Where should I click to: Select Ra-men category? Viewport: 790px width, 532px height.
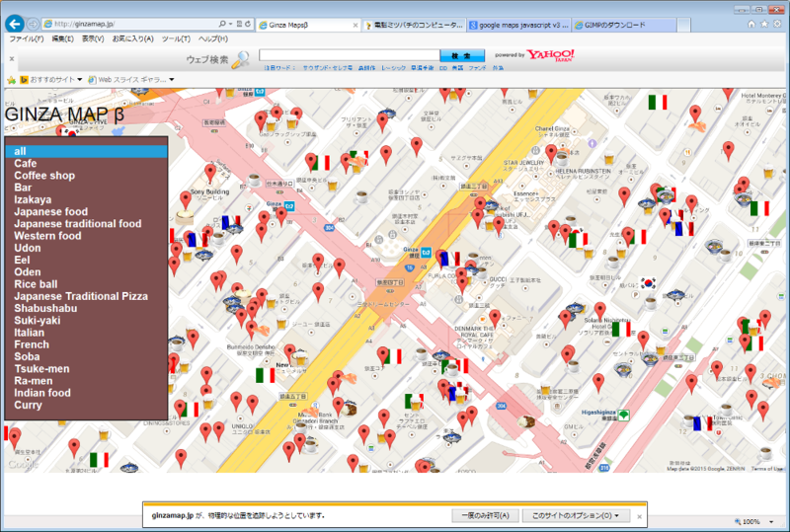click(x=86, y=381)
